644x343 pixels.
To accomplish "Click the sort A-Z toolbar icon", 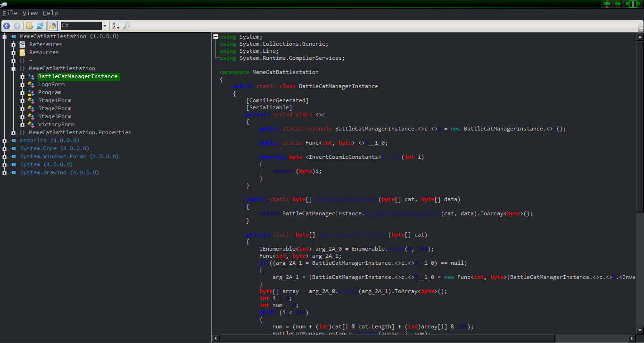I will [116, 26].
